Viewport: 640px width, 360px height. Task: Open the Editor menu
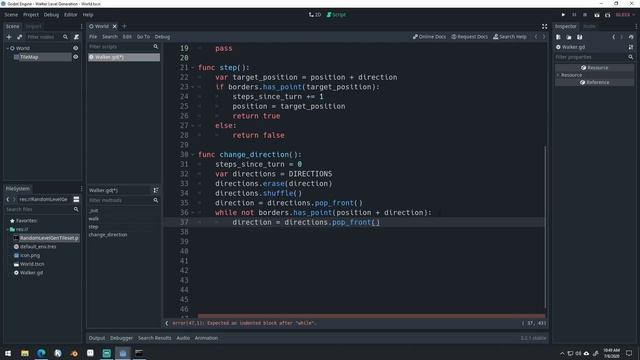coord(71,15)
